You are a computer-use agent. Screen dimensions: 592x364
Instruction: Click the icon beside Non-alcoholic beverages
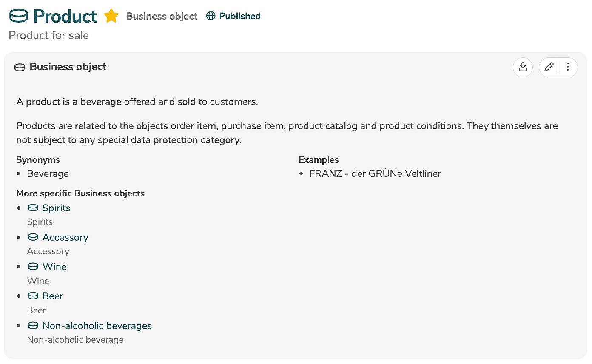click(x=33, y=326)
